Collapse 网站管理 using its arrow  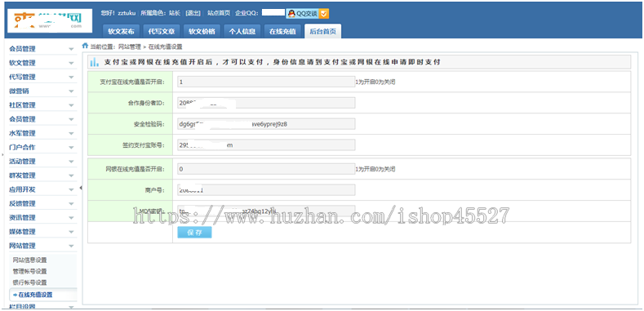coord(71,246)
